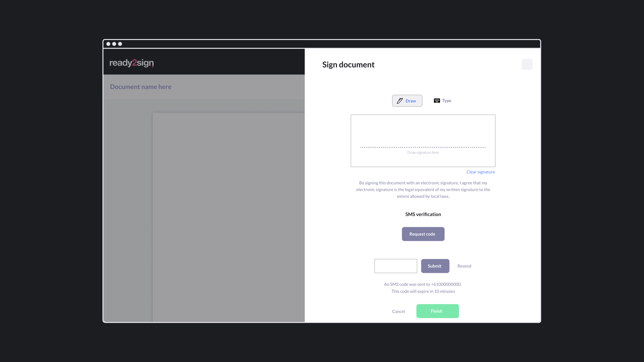Click the keyboard icon next to Type

437,101
